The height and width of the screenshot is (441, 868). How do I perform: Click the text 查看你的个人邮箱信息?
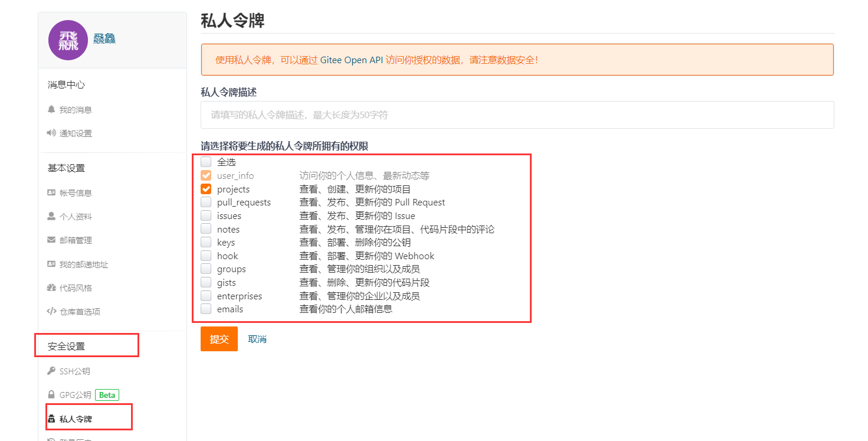(346, 309)
